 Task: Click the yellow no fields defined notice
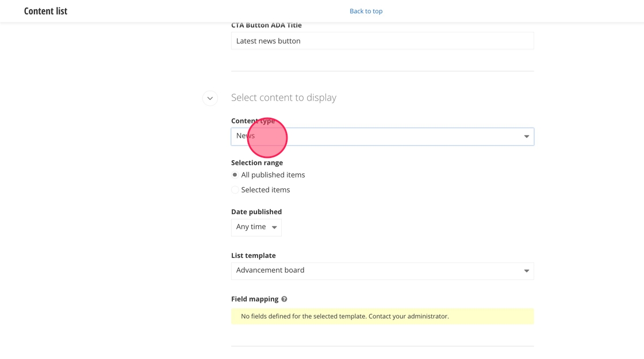pos(382,316)
